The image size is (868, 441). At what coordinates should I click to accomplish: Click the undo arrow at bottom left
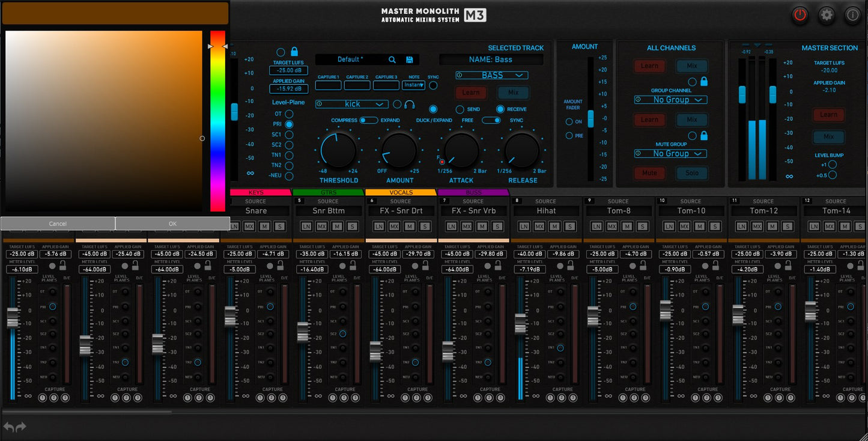tap(9, 427)
